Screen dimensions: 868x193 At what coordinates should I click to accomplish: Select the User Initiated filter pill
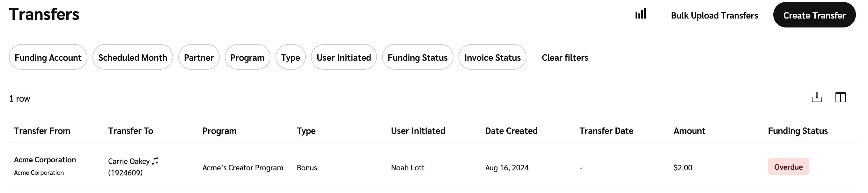click(343, 58)
